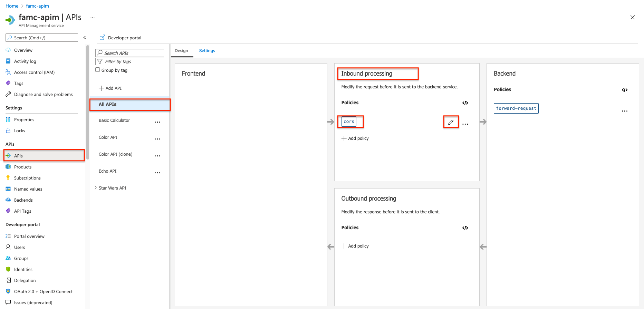Viewport: 644px width, 309px height.
Task: Click the Portal overview icon
Action: (8, 236)
